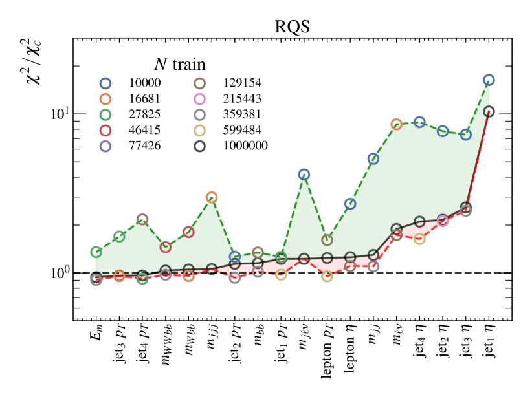Click the brown legend marker for 129154
This screenshot has width=532, height=399.
[x=200, y=83]
